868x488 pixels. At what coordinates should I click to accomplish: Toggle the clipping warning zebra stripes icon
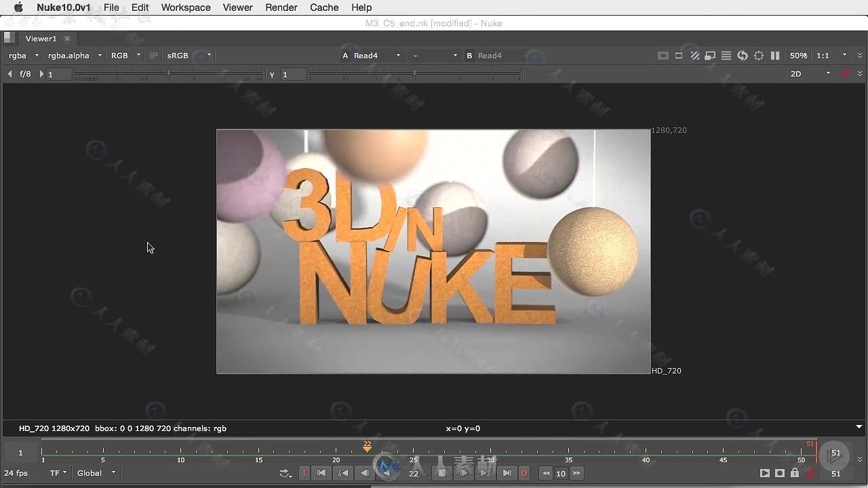click(x=695, y=56)
